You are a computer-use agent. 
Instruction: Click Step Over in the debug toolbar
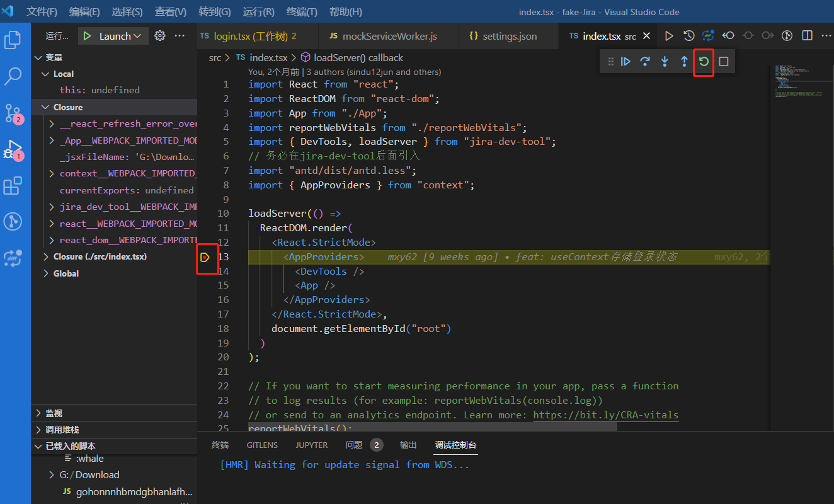click(645, 62)
